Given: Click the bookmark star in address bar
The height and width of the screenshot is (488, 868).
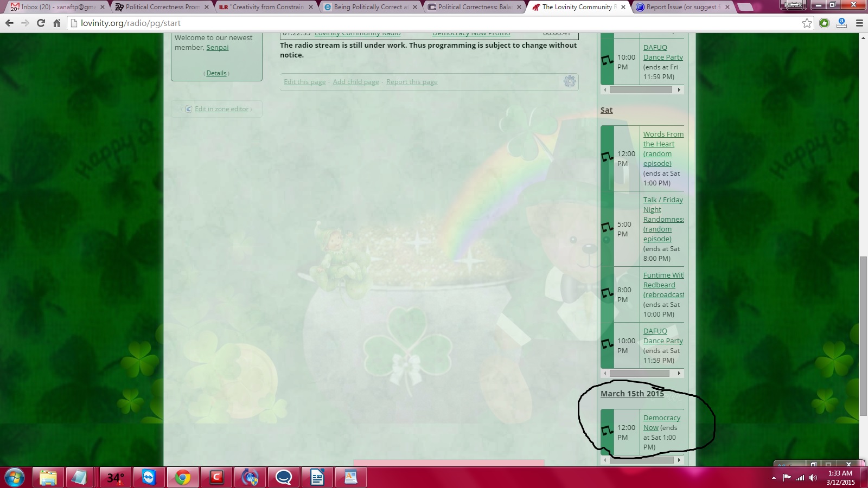Looking at the screenshot, I should (x=807, y=23).
